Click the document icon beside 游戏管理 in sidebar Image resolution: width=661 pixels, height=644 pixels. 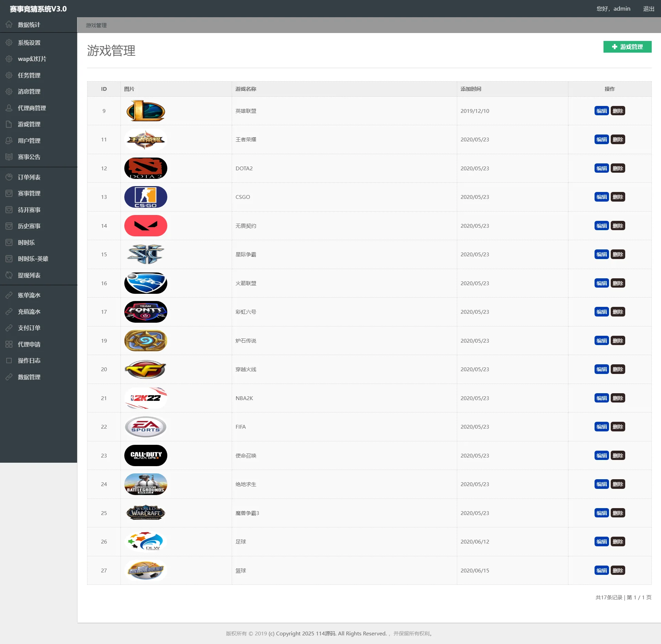pyautogui.click(x=9, y=124)
